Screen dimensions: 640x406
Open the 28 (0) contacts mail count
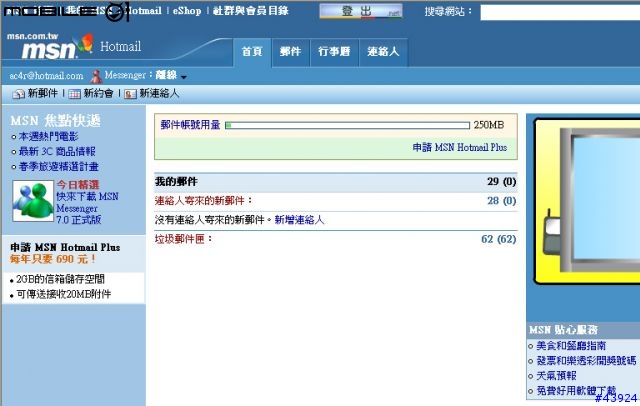point(501,201)
